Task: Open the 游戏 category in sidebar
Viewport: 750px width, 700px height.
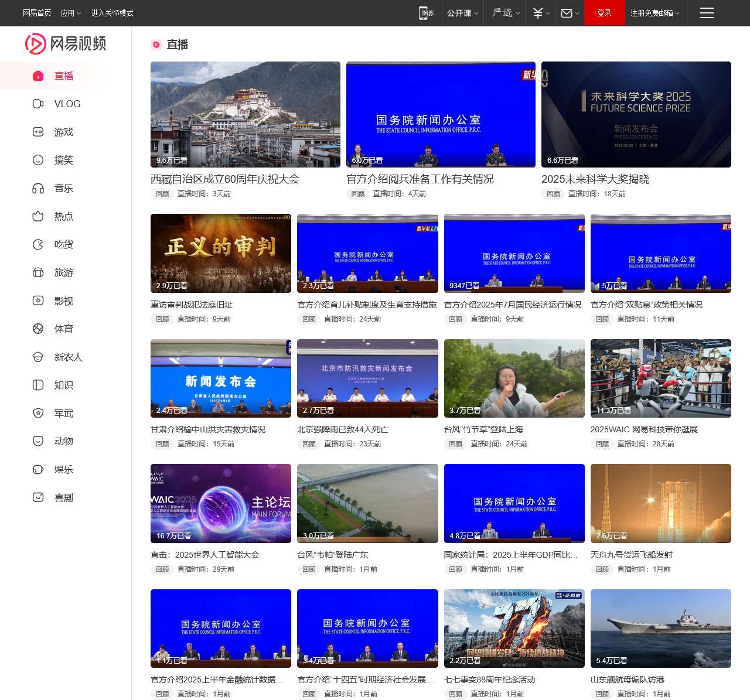Action: (63, 132)
